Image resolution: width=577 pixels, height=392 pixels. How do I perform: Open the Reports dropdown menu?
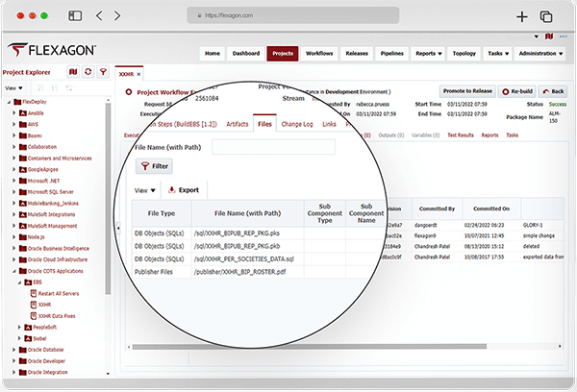(428, 54)
